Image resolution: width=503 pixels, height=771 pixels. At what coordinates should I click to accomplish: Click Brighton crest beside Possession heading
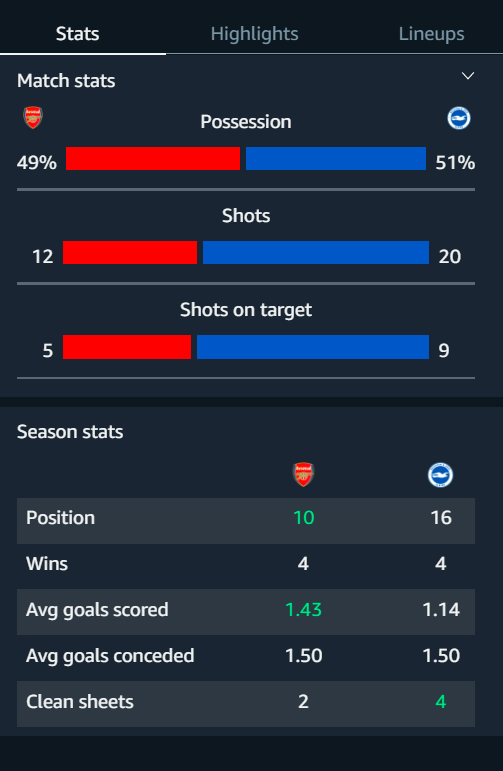point(458,119)
